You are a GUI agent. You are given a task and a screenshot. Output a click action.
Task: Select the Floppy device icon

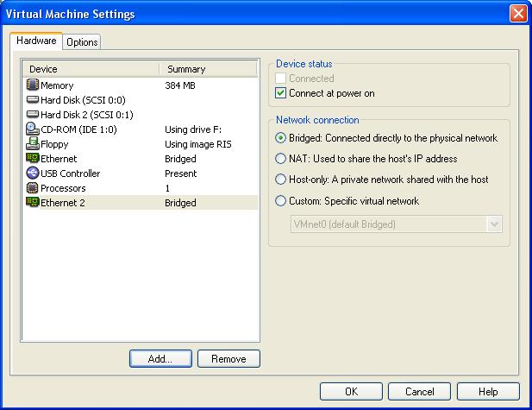point(33,144)
